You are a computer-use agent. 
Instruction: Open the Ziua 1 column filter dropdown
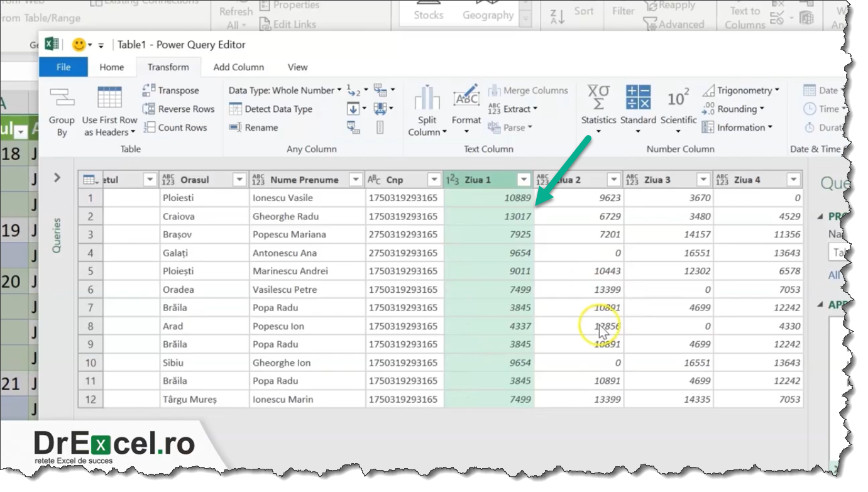pyautogui.click(x=523, y=179)
